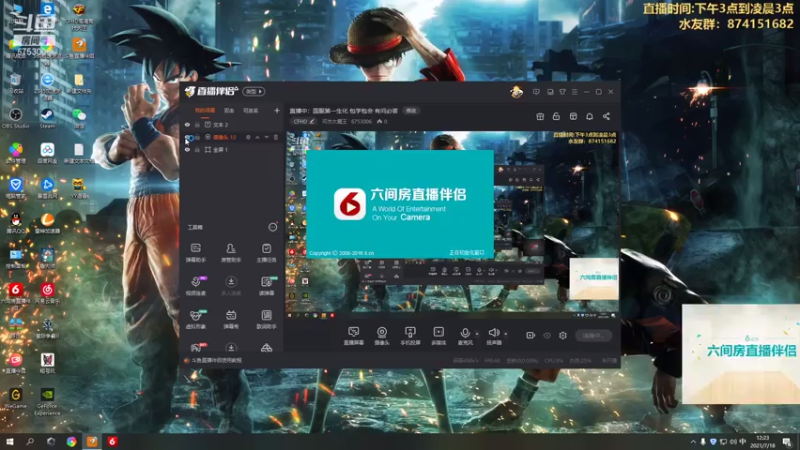
Task: Open the settings gear in bottom bar
Action: [x=563, y=335]
